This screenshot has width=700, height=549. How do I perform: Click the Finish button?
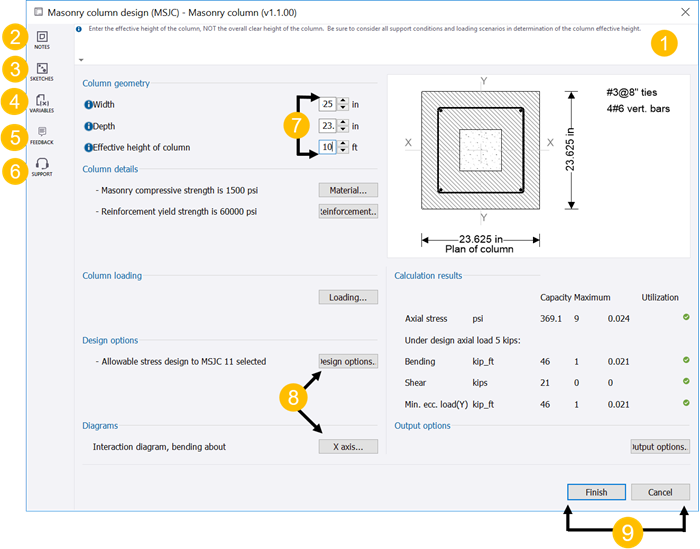596,492
